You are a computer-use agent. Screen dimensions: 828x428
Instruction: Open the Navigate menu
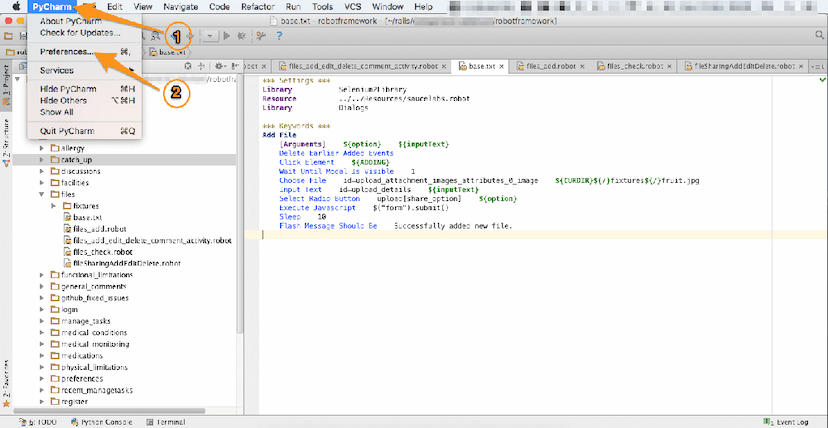(181, 7)
